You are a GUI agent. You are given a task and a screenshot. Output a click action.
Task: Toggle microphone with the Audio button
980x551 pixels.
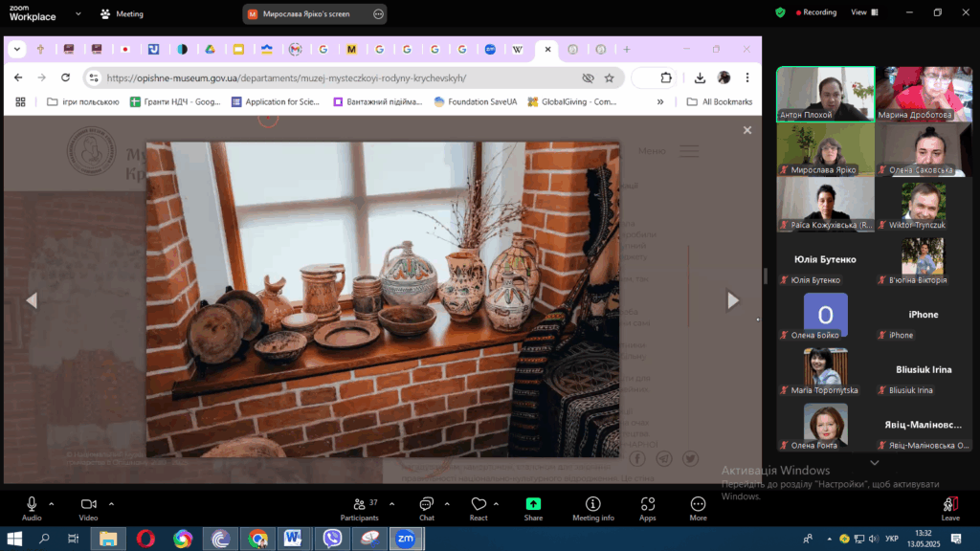tap(32, 507)
